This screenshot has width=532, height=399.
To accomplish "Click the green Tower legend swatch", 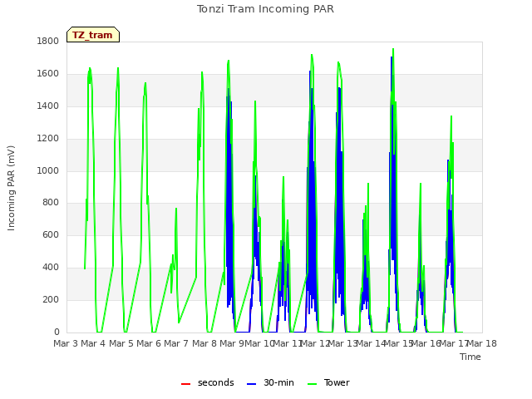I will pyautogui.click(x=312, y=384).
